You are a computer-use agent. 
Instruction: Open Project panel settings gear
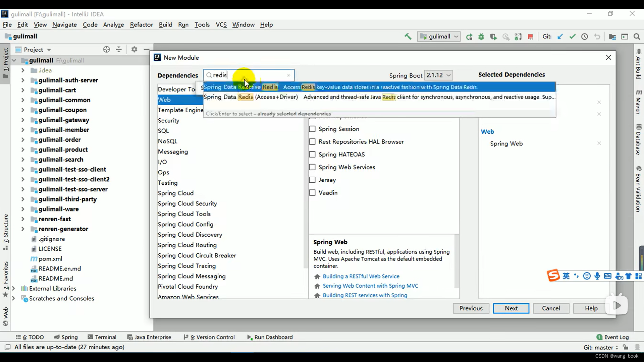click(x=134, y=49)
